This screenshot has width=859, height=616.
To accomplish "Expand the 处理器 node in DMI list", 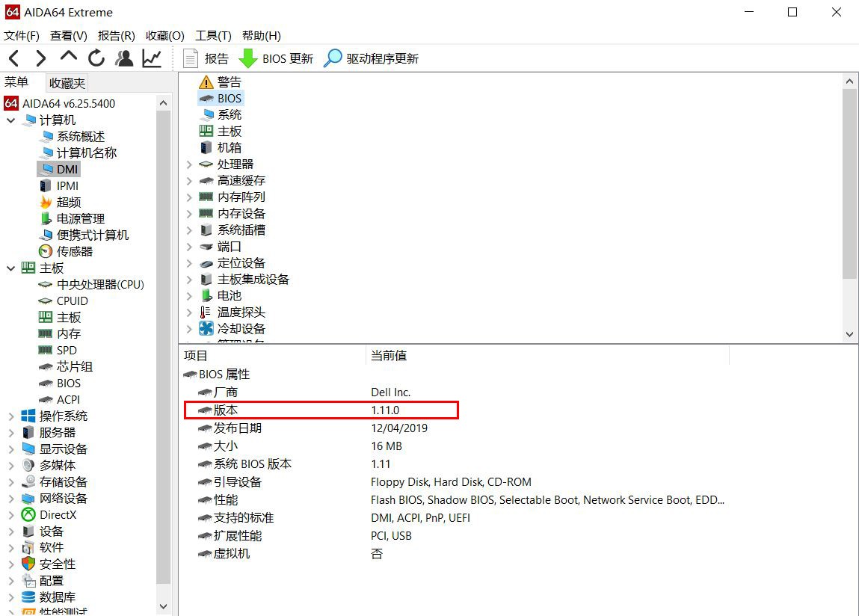I will tap(190, 164).
